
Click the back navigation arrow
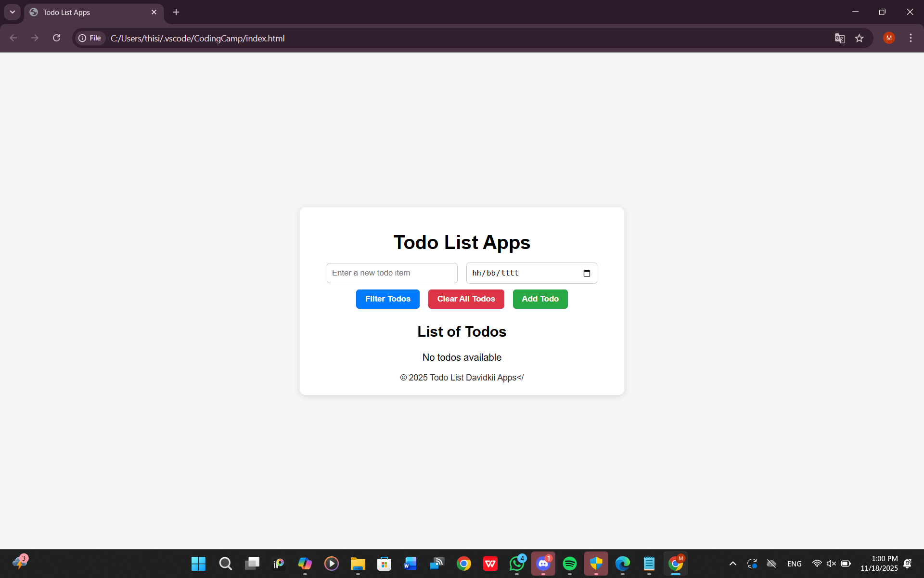(13, 38)
